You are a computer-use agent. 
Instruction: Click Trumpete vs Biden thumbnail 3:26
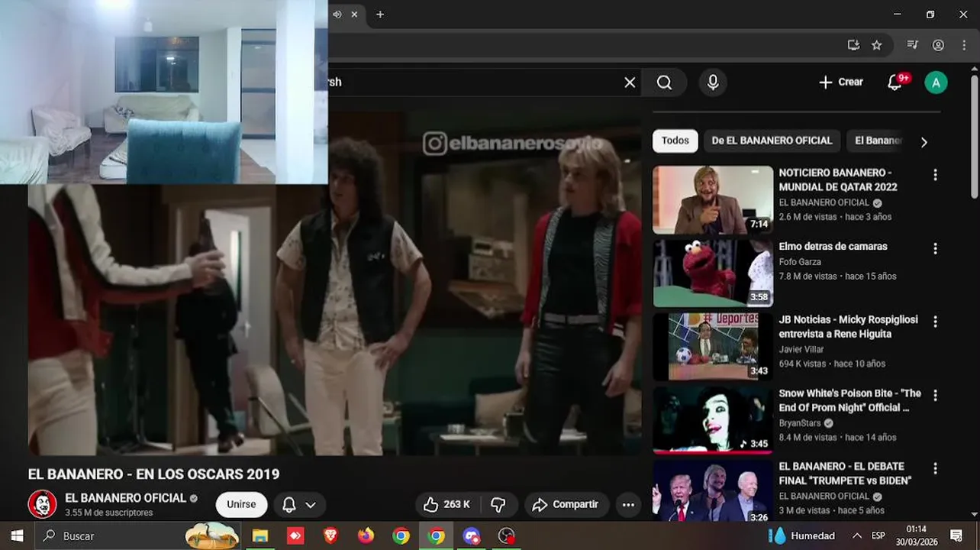coord(713,490)
